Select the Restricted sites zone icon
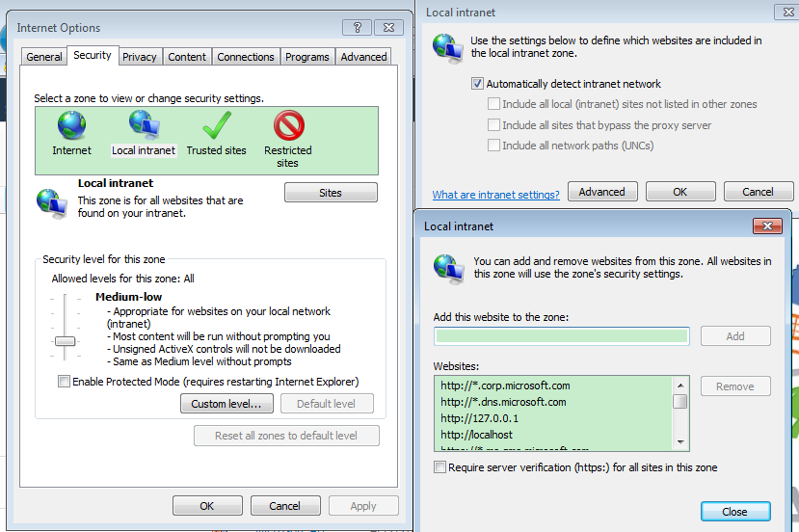Screen dimensions: 799x532 [287, 126]
